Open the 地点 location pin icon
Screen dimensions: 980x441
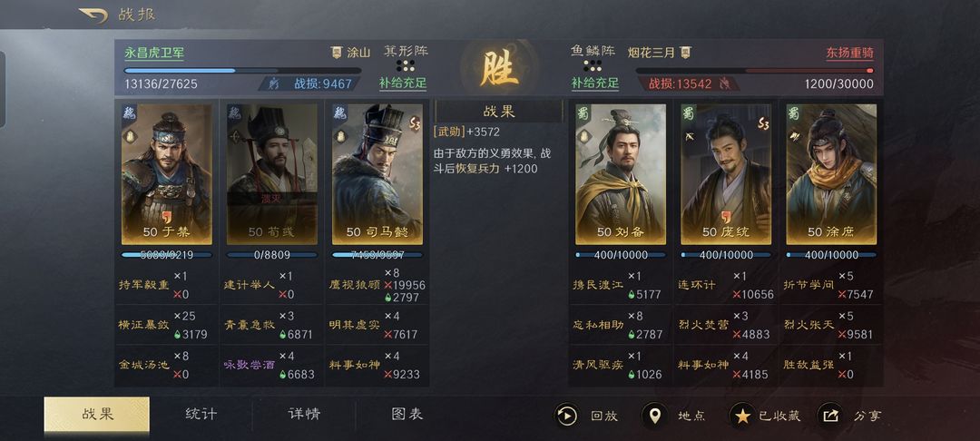point(654,416)
